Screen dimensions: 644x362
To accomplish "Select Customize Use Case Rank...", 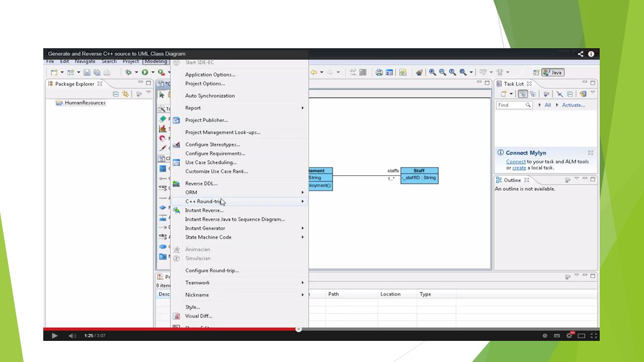I will pos(239,171).
